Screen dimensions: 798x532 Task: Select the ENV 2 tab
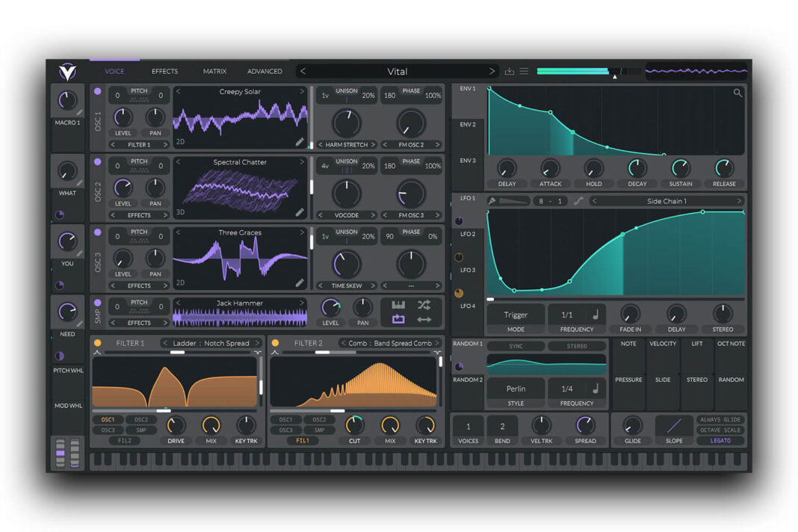click(467, 124)
